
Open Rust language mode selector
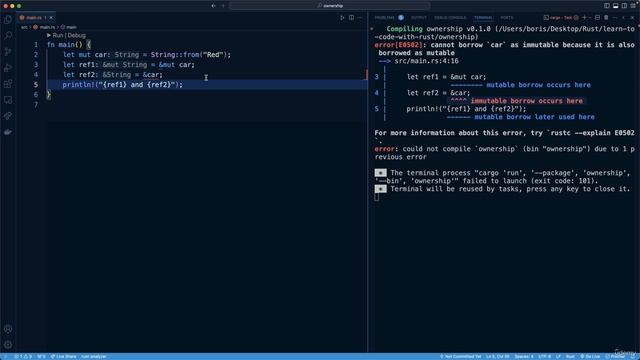(x=570, y=356)
